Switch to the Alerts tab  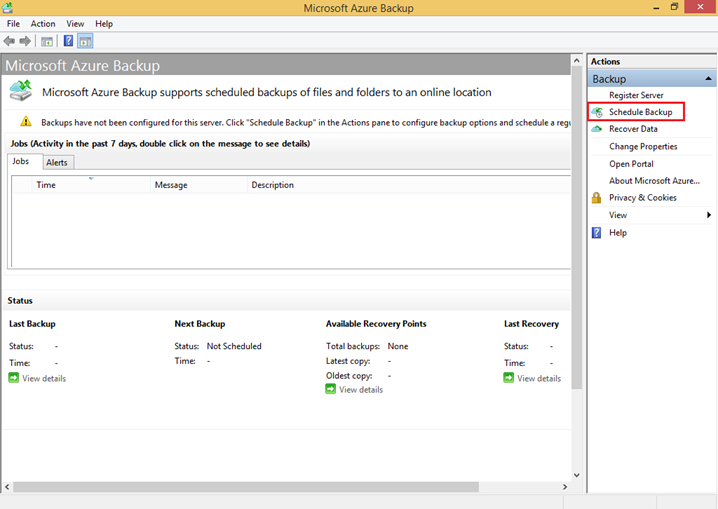coord(57,162)
